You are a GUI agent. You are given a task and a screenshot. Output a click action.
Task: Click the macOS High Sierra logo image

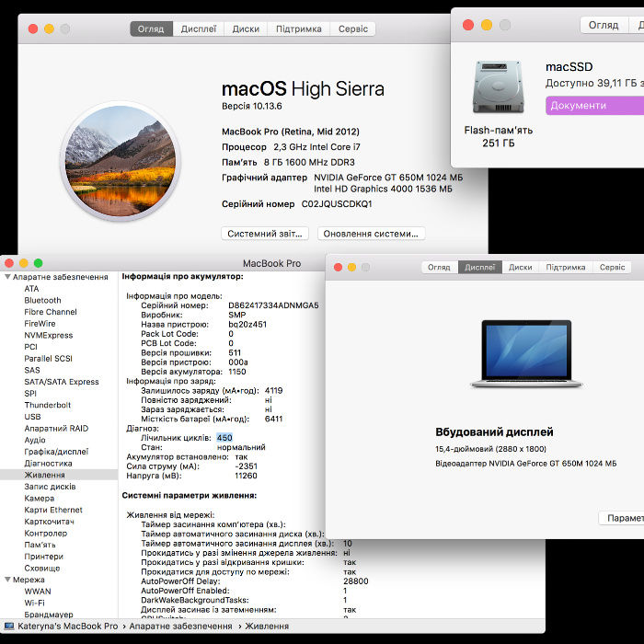point(121,161)
